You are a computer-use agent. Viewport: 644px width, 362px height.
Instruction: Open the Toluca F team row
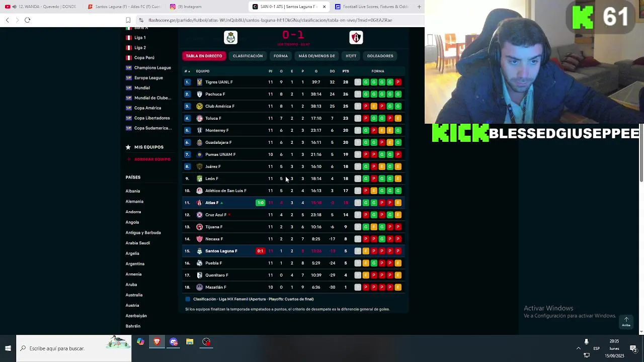tap(293, 118)
